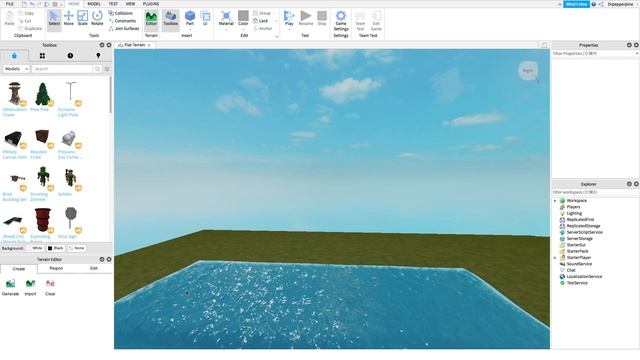Click the Group button
The height and width of the screenshot is (360, 640).
click(262, 13)
